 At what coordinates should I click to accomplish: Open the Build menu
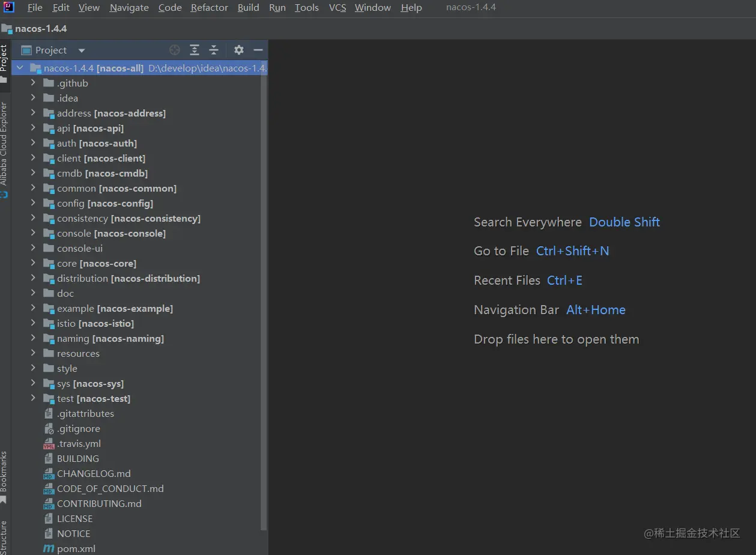pyautogui.click(x=248, y=7)
